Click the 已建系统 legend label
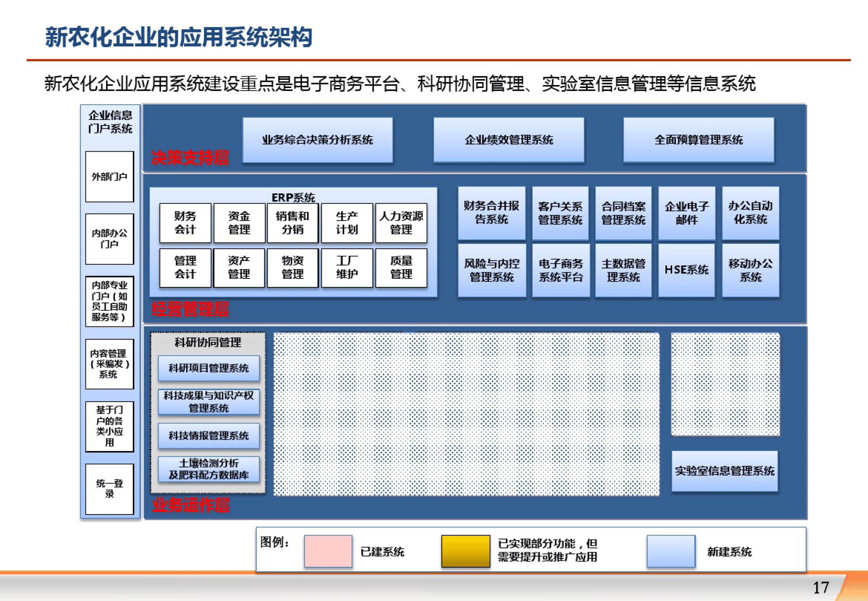The height and width of the screenshot is (601, 868). (x=382, y=552)
